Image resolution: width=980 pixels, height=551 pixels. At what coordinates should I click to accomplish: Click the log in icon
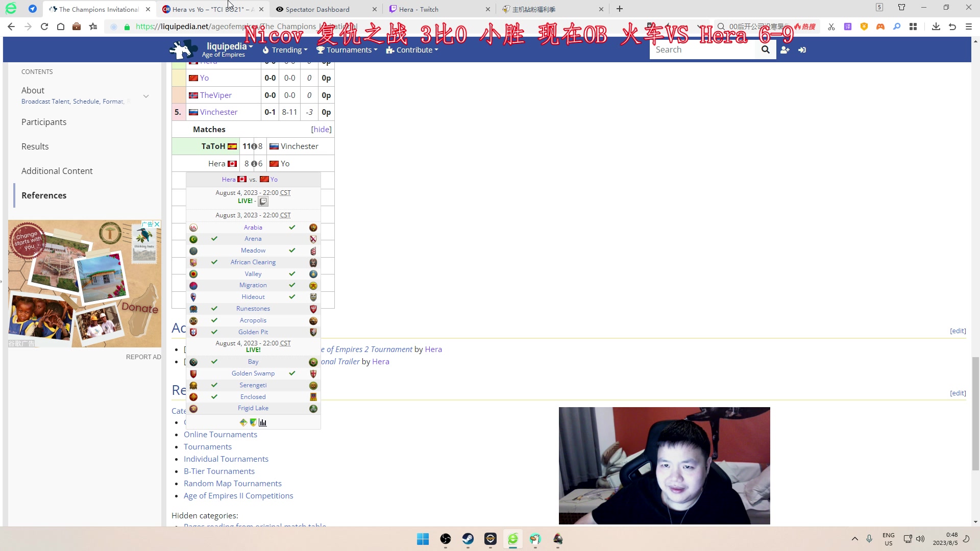pos(802,49)
